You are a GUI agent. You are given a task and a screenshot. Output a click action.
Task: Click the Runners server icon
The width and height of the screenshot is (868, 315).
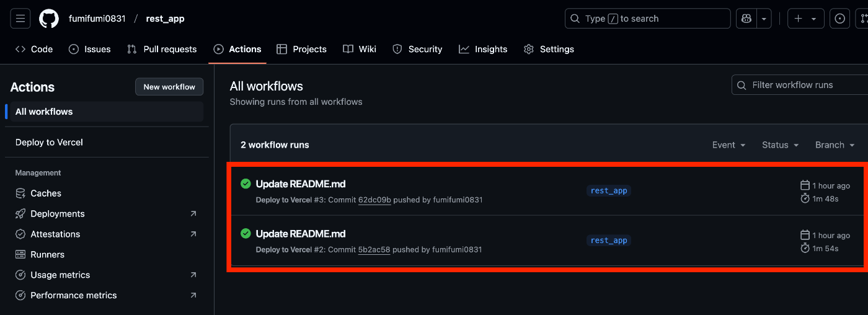coord(20,254)
